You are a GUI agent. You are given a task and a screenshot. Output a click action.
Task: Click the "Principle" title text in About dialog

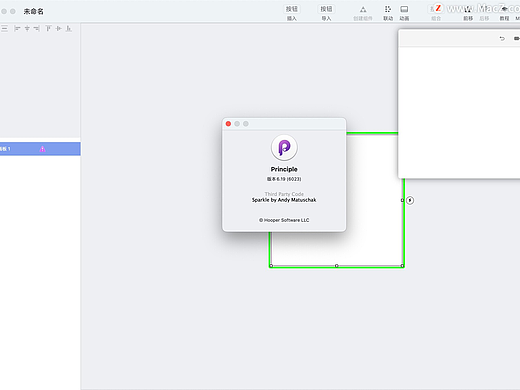[284, 169]
